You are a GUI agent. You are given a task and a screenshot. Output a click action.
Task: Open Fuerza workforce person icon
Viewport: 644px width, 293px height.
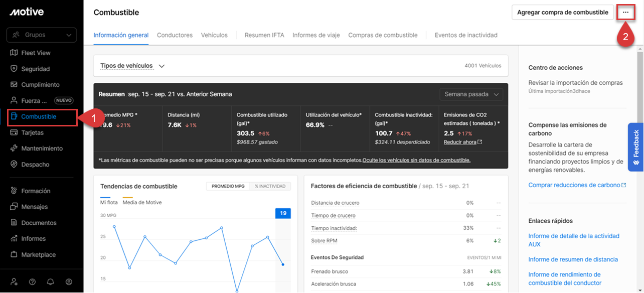(x=14, y=100)
